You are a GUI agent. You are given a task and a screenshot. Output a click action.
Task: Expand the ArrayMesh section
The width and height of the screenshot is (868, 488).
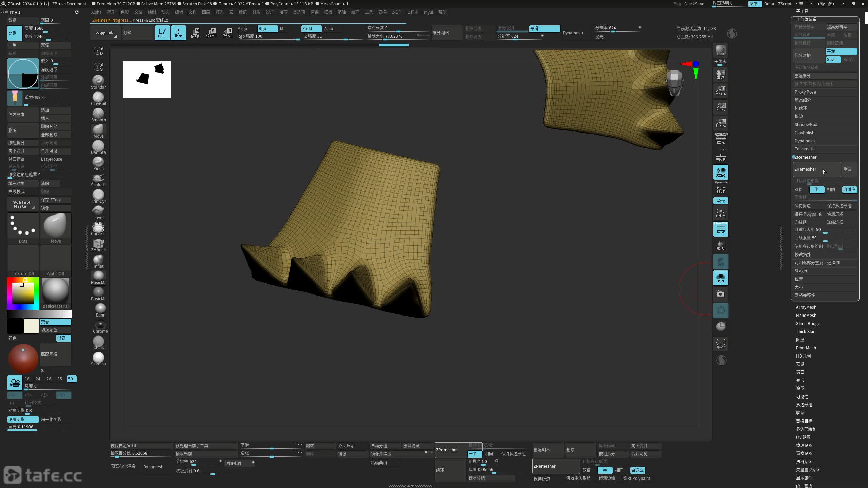[806, 307]
